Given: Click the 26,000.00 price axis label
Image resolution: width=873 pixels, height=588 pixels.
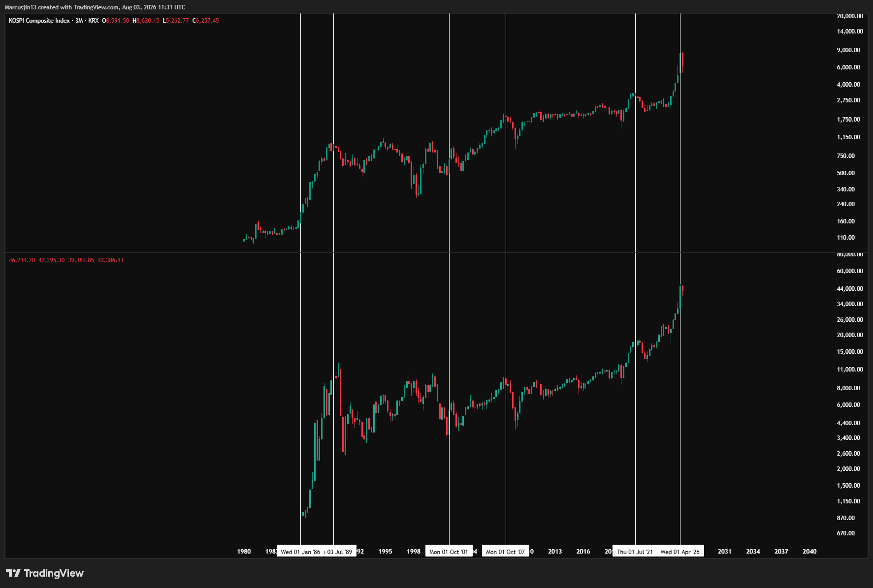Looking at the screenshot, I should point(849,320).
